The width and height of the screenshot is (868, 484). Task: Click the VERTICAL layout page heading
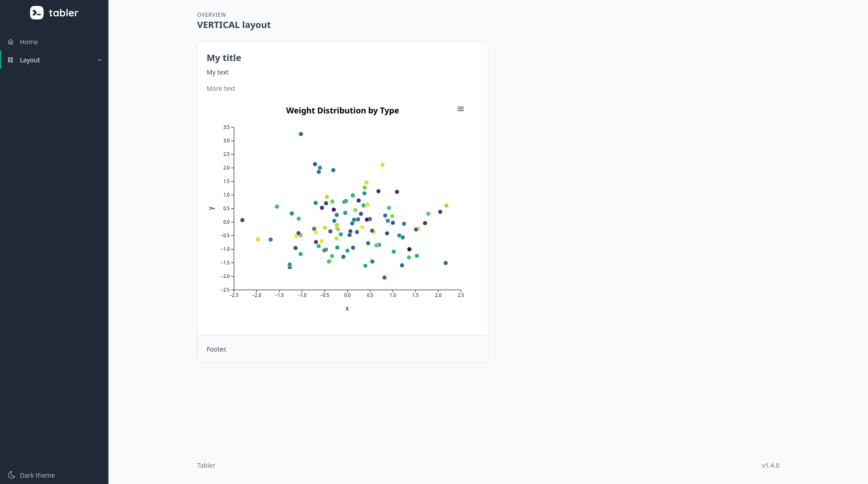(x=234, y=25)
